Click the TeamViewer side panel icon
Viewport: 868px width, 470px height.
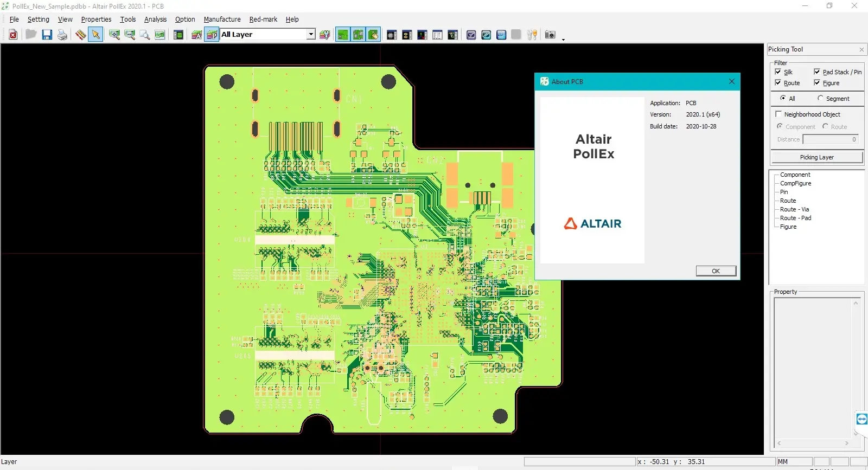tap(861, 419)
